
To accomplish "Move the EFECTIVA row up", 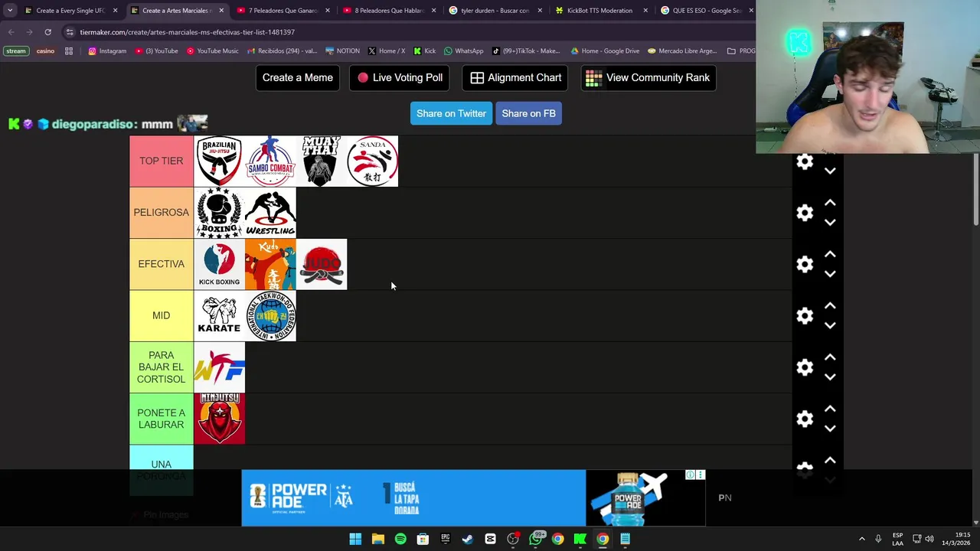I will [x=830, y=254].
